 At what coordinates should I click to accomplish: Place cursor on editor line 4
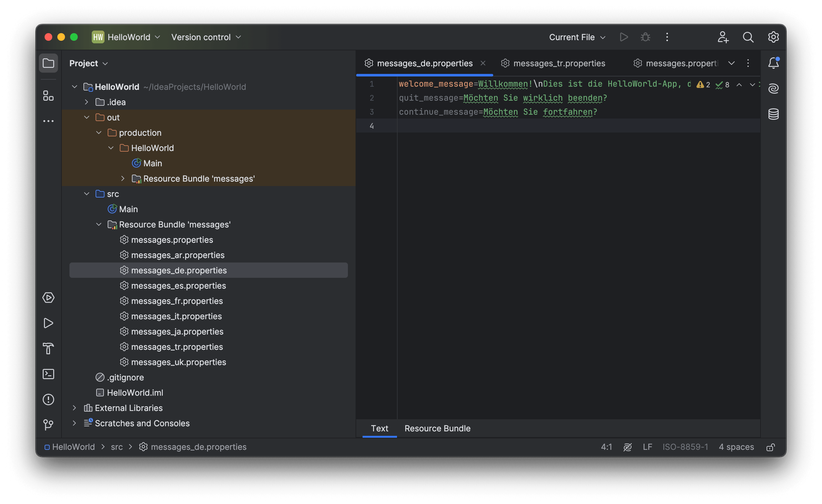coord(579,126)
